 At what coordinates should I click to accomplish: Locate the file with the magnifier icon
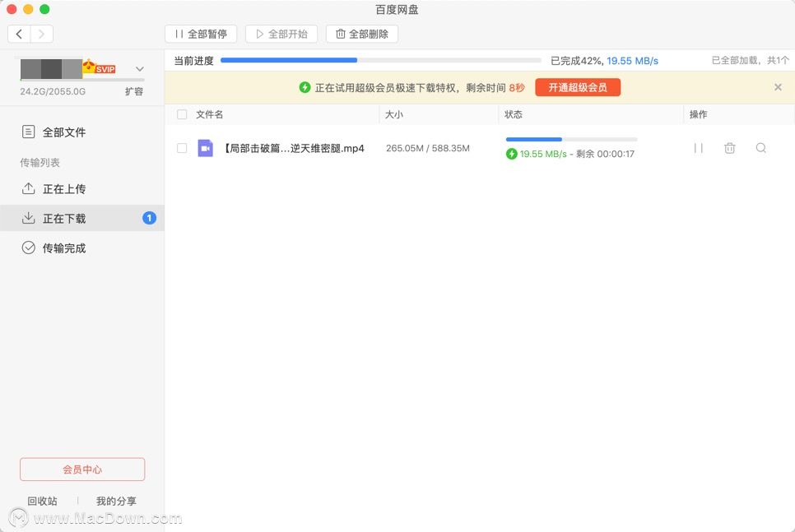click(761, 148)
